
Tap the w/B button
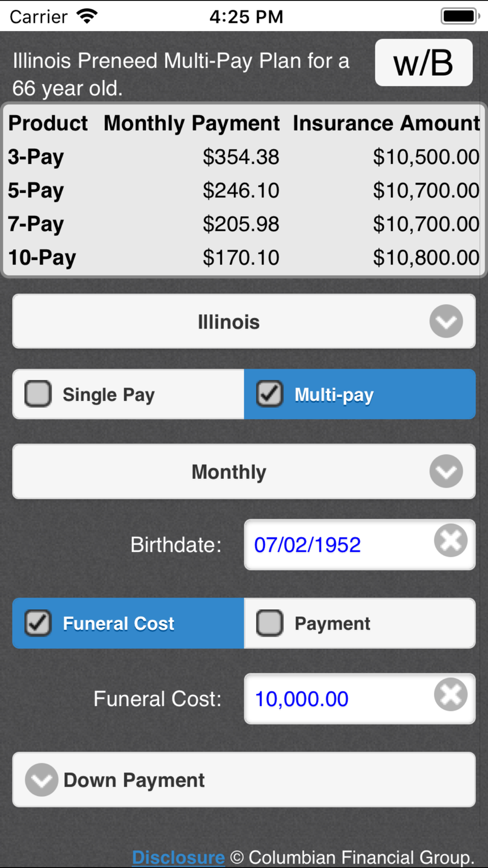point(424,62)
